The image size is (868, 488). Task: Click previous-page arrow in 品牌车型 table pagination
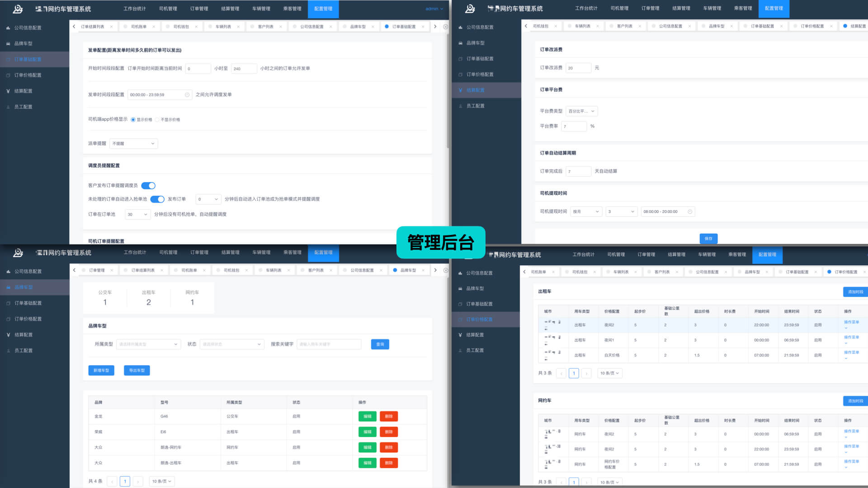tap(112, 482)
